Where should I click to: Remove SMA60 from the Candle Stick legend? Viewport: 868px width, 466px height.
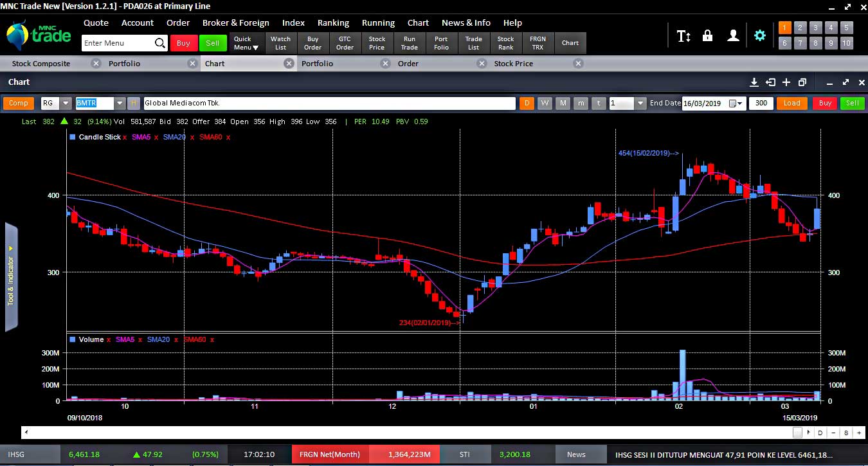point(228,138)
